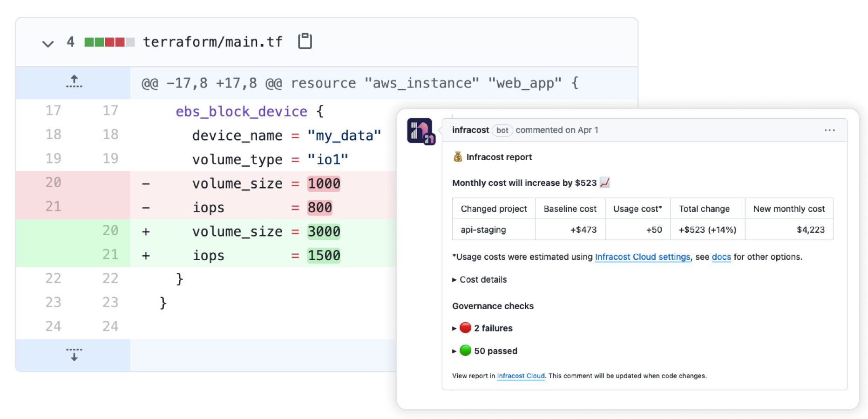This screenshot has height=419, width=868.
Task: Click the +$523 (+14%) total change cell
Action: pyautogui.click(x=707, y=230)
